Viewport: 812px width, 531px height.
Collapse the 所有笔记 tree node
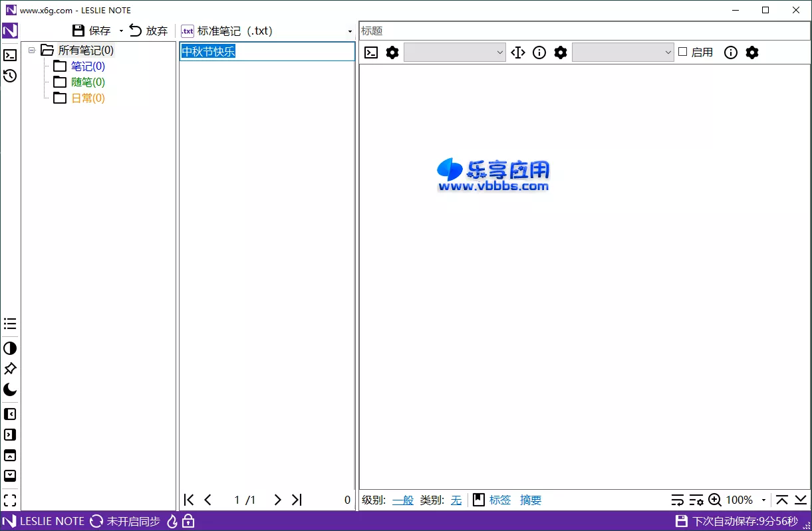tap(31, 50)
